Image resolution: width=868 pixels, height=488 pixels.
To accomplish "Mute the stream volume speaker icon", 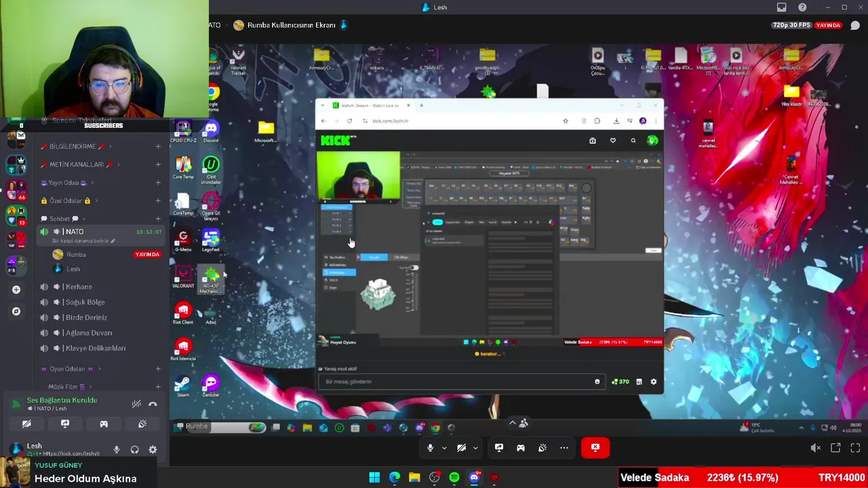I will click(x=816, y=448).
